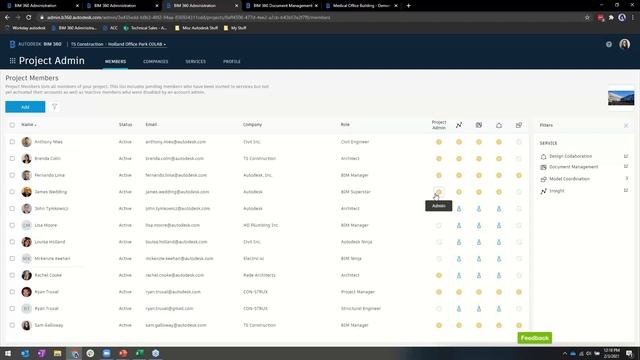The height and width of the screenshot is (360, 640).
Task: Click Louisa Holland's Design Collaboration member icon
Action: pos(499,242)
